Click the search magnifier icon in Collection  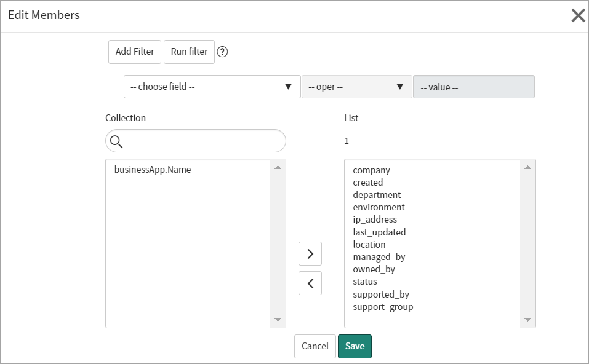click(116, 141)
